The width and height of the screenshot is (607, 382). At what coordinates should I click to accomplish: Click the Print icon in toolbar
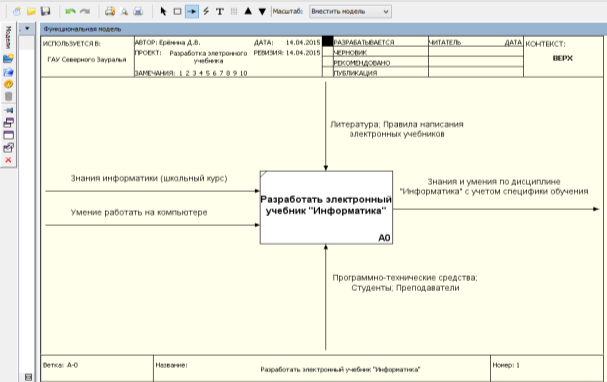pos(138,12)
